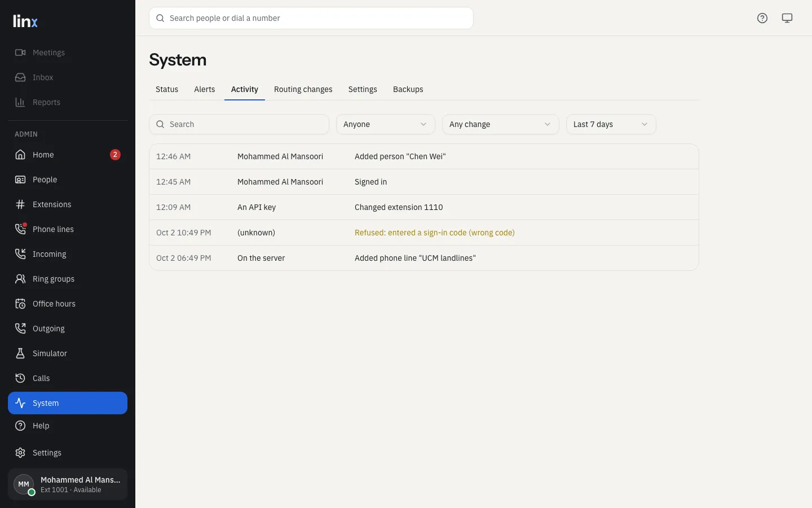The image size is (812, 508).
Task: Switch to the Backups tab
Action: point(408,89)
